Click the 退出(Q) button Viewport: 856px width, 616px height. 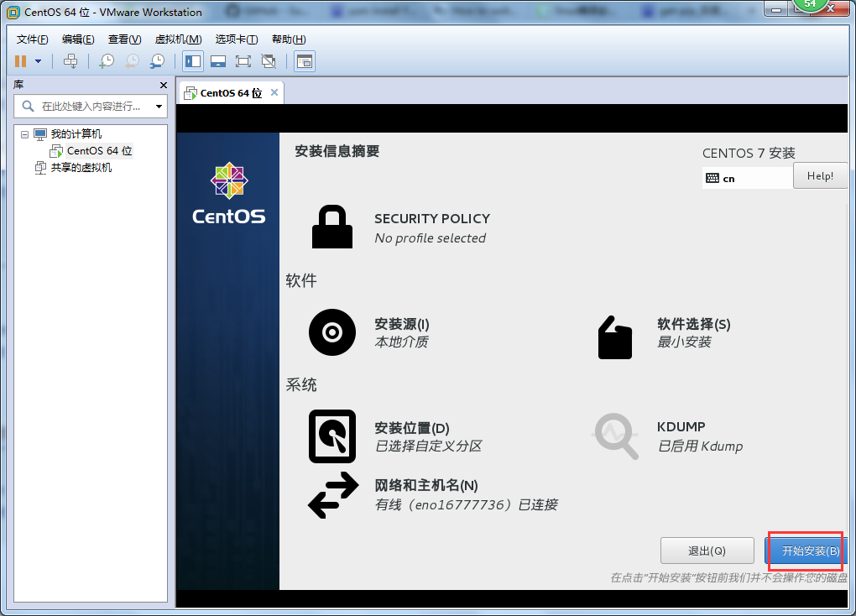pyautogui.click(x=707, y=551)
